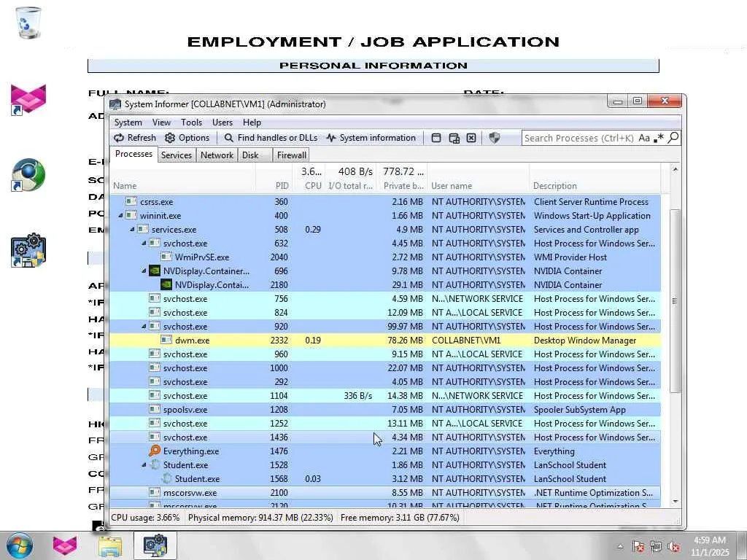Click the muted volume tray icon

pyautogui.click(x=673, y=547)
